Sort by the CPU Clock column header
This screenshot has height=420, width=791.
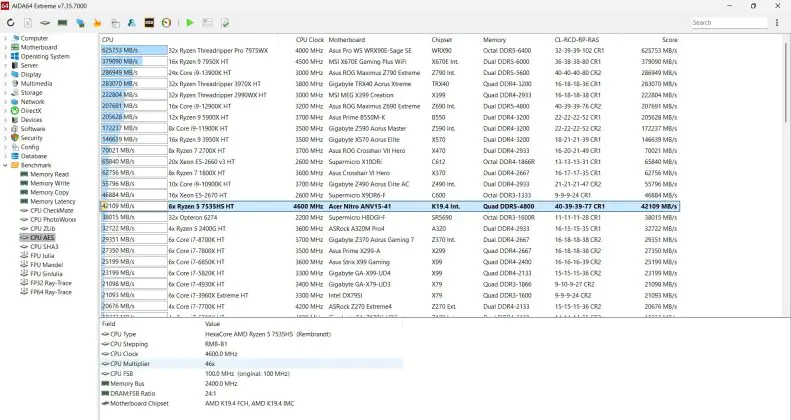click(310, 40)
